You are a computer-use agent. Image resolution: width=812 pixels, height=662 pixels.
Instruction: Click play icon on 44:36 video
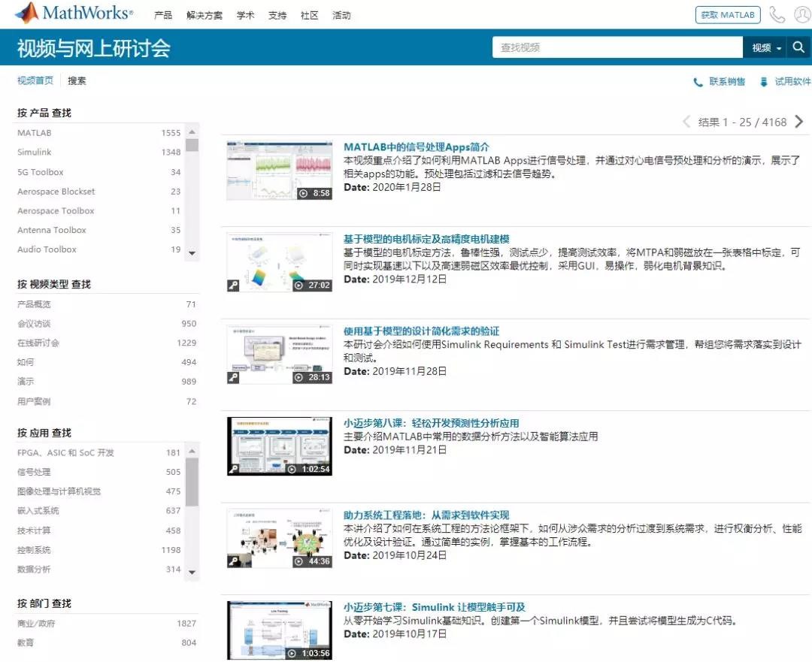[298, 561]
